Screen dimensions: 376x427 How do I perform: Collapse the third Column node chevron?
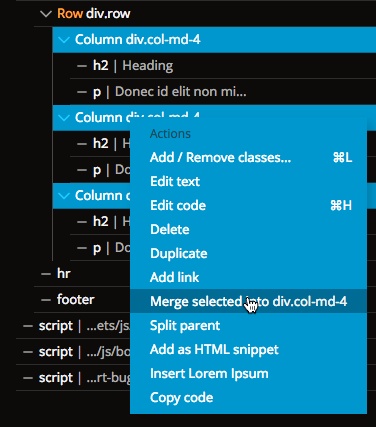tap(64, 196)
